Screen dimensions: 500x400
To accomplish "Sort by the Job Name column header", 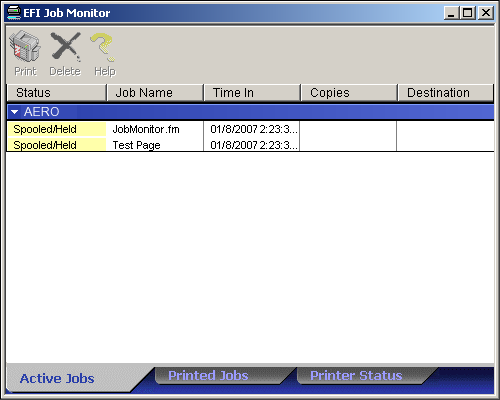I will [x=155, y=93].
